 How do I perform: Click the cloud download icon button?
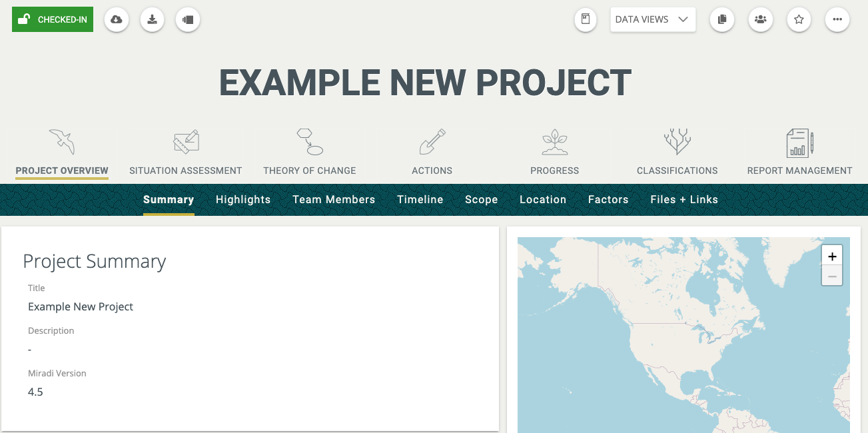click(117, 20)
